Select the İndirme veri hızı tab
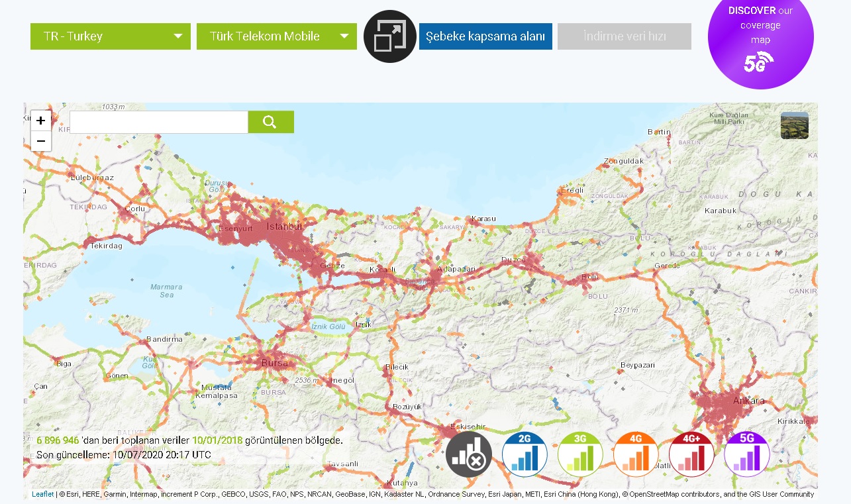 625,36
